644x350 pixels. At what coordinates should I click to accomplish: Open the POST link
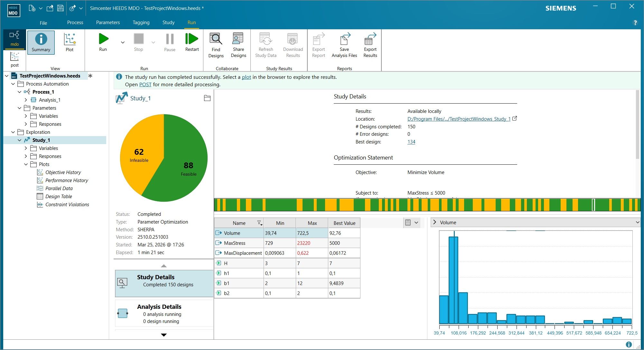pos(145,85)
